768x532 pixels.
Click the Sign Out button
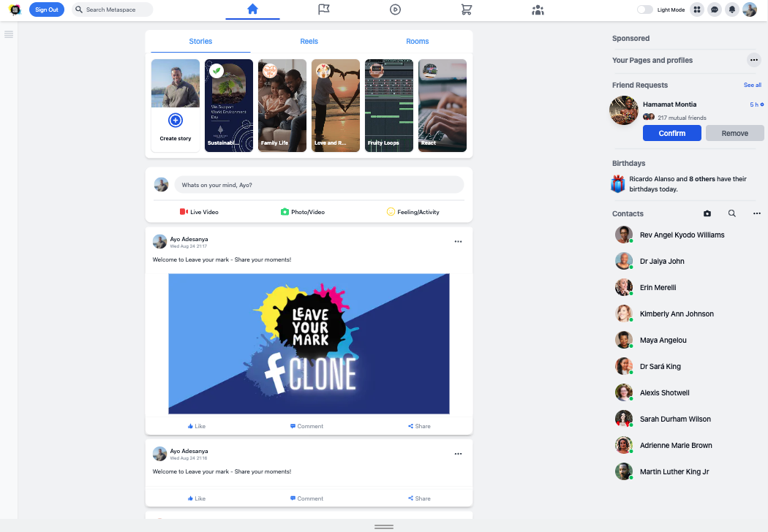pyautogui.click(x=47, y=9)
